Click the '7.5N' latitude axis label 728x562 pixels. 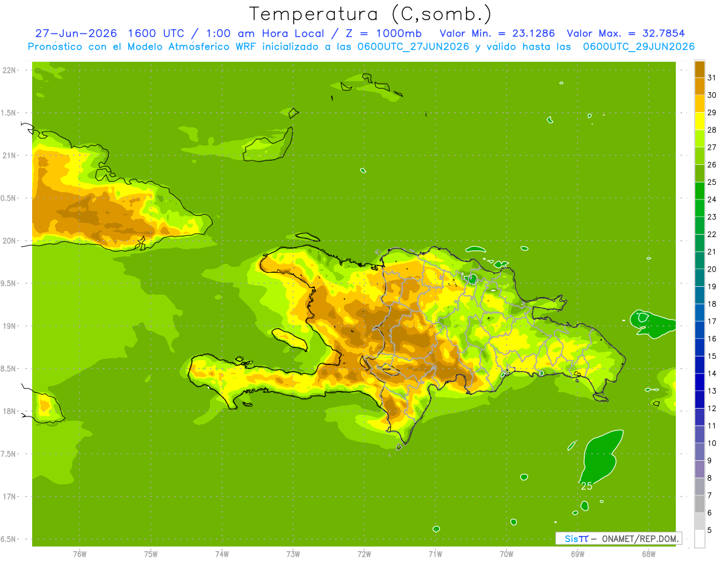[x=8, y=453]
